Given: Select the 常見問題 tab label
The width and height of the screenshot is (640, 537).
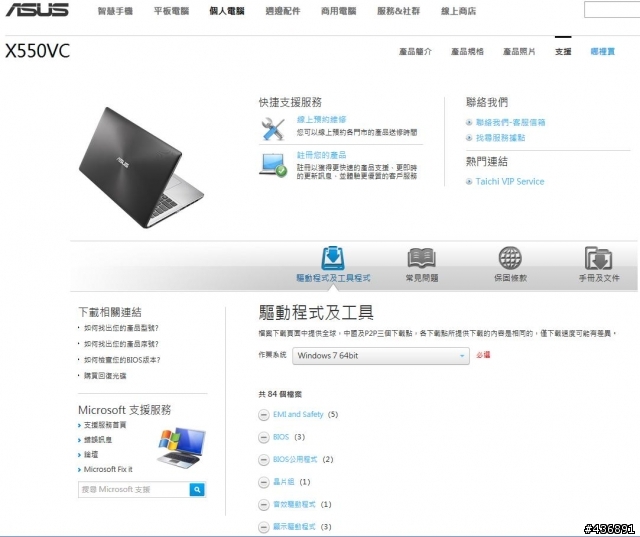Looking at the screenshot, I should click(x=422, y=278).
